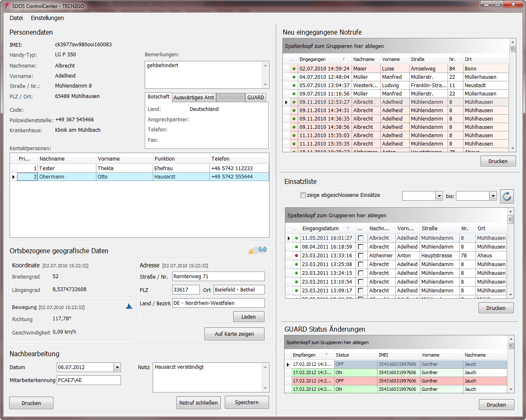Click the SDOS ControlCenter title bar icon
The image size is (526, 420).
tap(6, 6)
